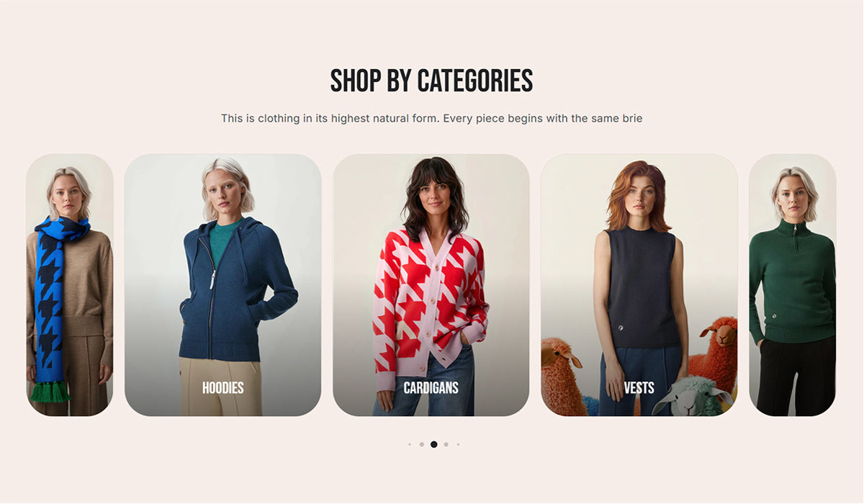This screenshot has height=504, width=864.
Task: Open the Vests category card
Action: click(x=639, y=285)
